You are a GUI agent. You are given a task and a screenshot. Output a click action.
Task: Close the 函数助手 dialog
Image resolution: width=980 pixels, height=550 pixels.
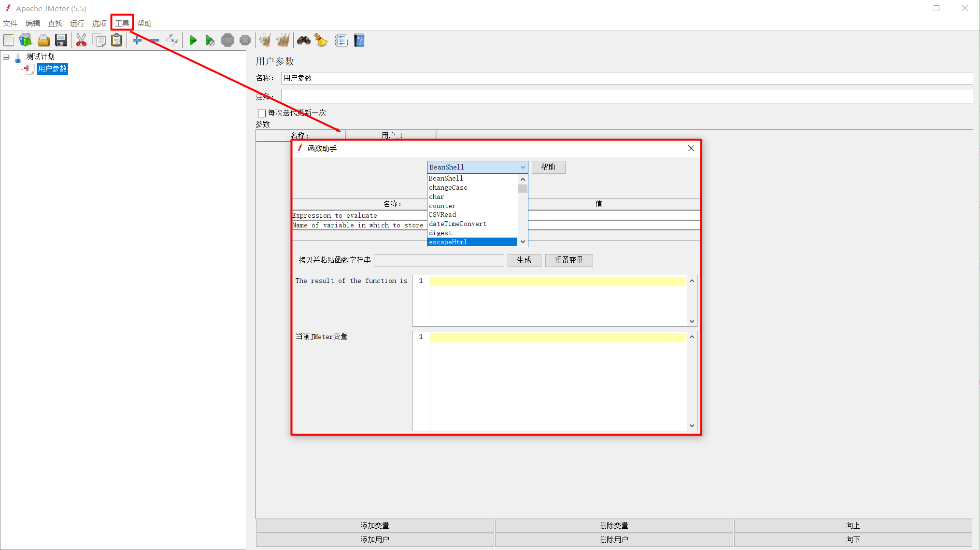(691, 148)
